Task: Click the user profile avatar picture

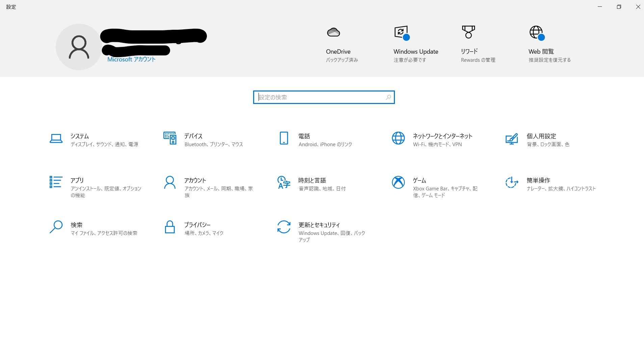Action: tap(79, 47)
